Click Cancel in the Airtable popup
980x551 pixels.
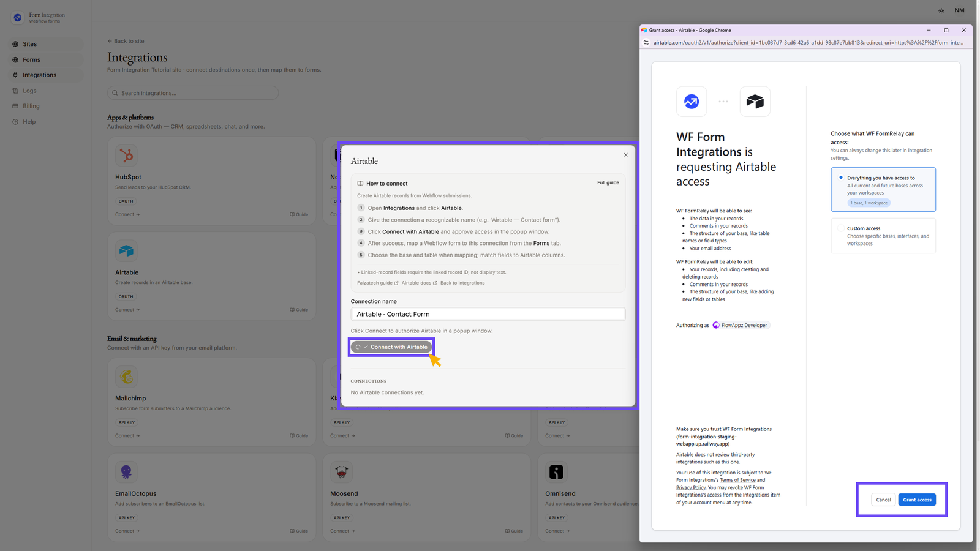pyautogui.click(x=883, y=500)
